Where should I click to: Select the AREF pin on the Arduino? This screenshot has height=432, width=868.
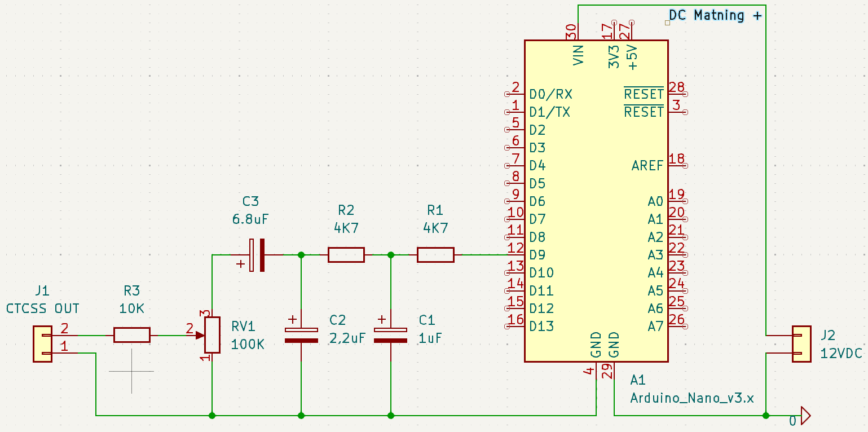[647, 166]
